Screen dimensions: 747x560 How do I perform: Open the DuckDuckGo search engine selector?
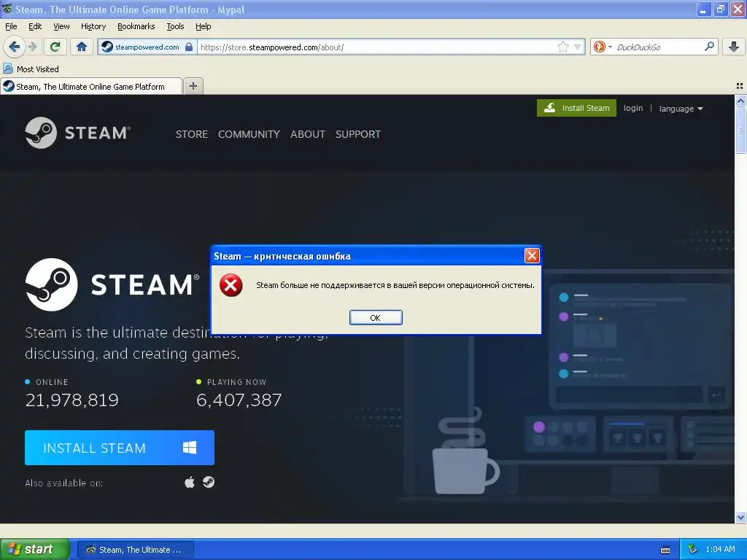(x=602, y=47)
